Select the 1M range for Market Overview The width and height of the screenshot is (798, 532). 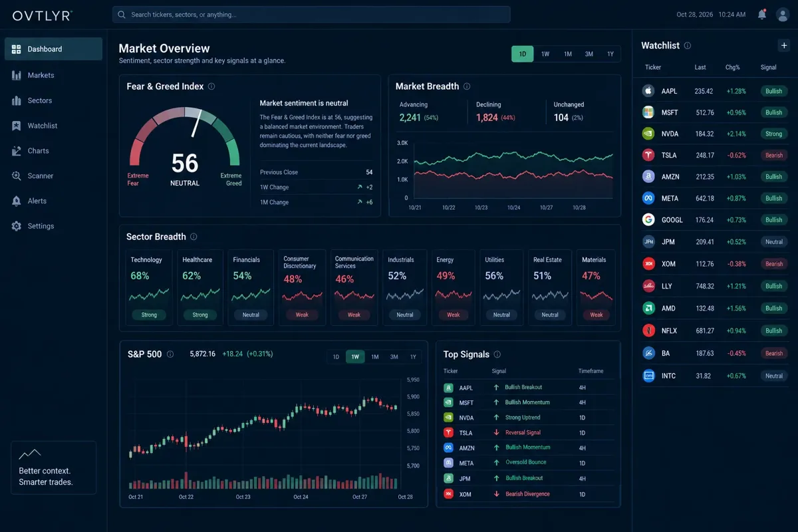567,54
